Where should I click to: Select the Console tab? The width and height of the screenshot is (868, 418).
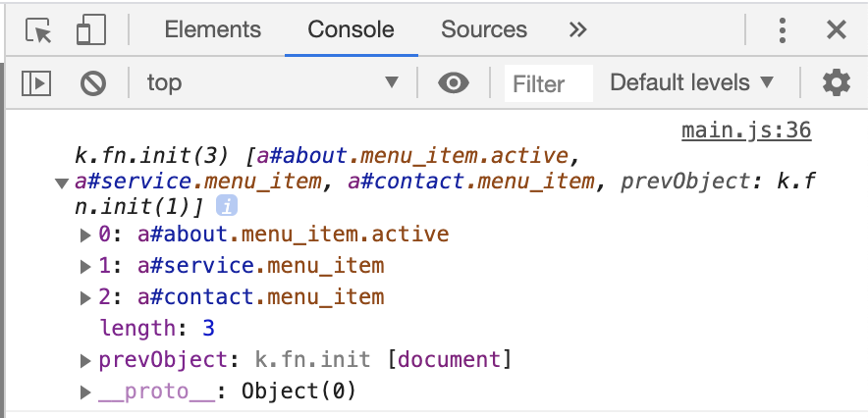coord(351,30)
